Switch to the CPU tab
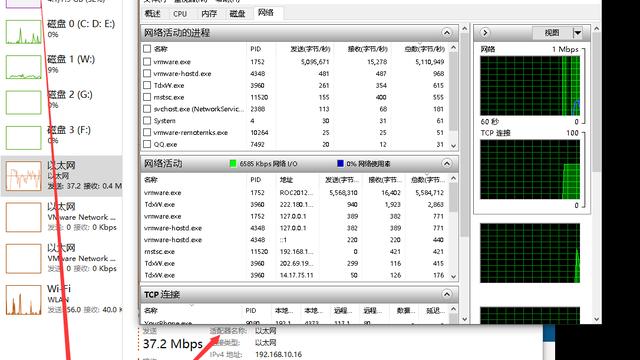Viewport: 640px width, 360px height. (x=180, y=13)
